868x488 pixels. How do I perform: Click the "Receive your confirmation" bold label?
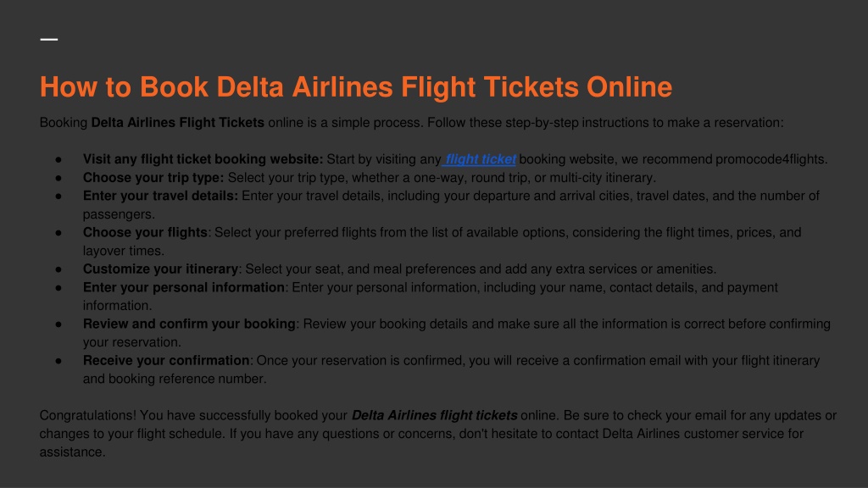coord(166,361)
